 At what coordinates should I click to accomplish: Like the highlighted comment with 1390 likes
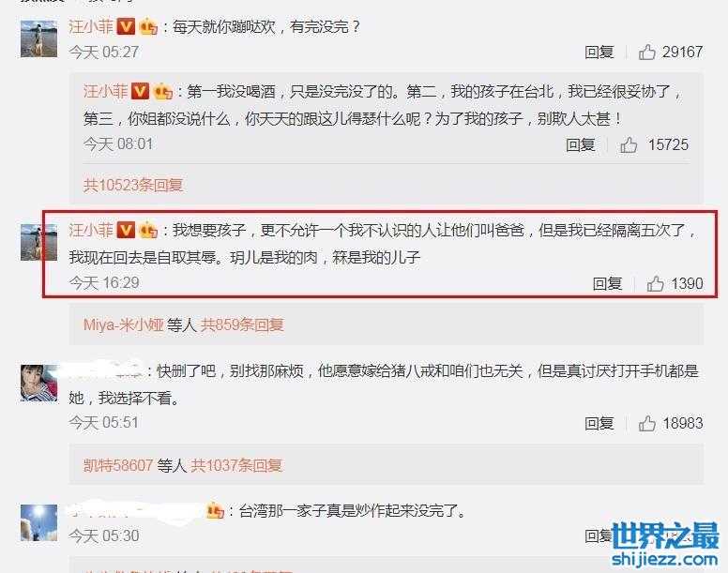(655, 283)
